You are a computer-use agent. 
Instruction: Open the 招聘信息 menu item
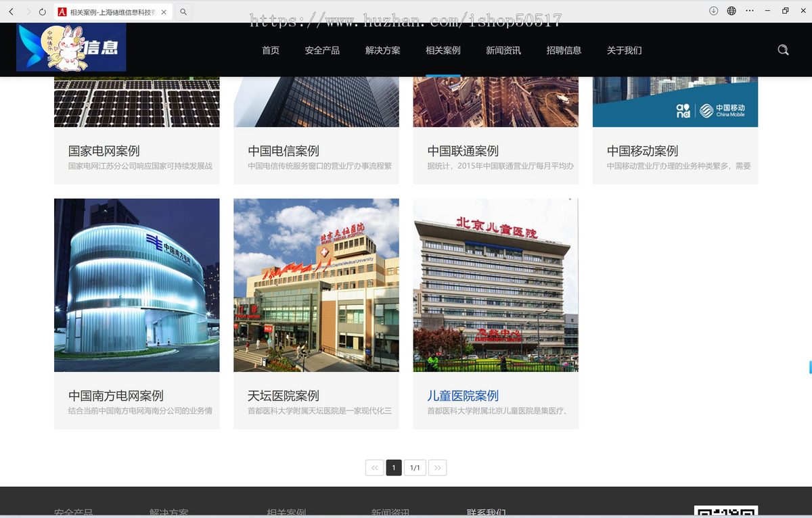(564, 50)
